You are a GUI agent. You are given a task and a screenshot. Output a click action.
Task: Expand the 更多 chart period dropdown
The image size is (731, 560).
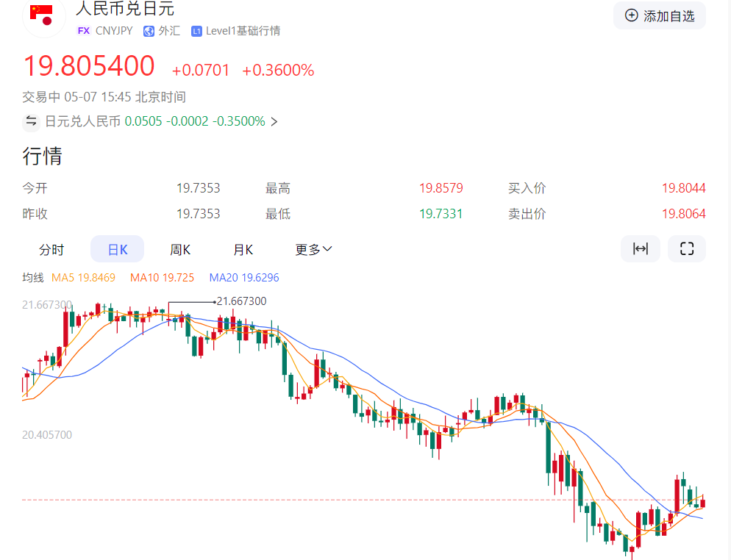313,250
